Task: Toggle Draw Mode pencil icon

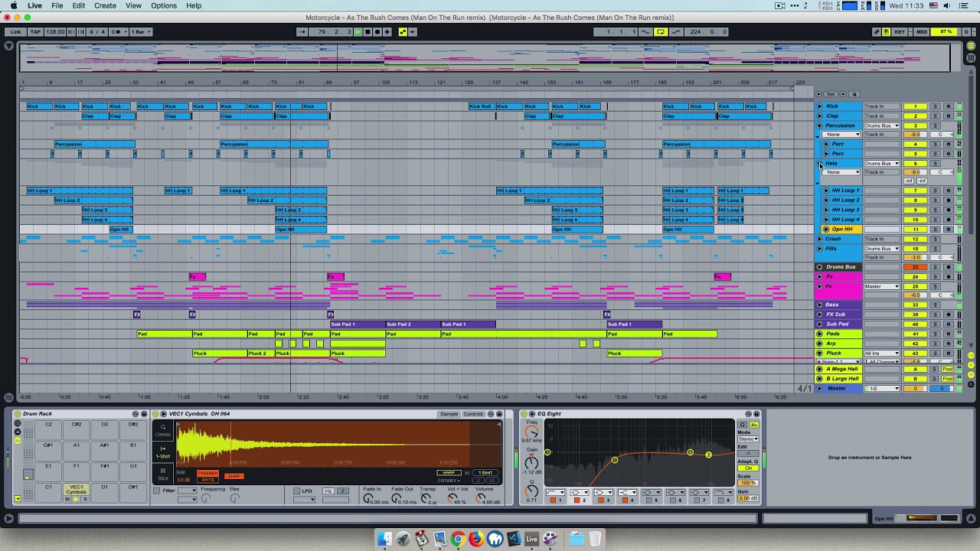Action: 877,32
